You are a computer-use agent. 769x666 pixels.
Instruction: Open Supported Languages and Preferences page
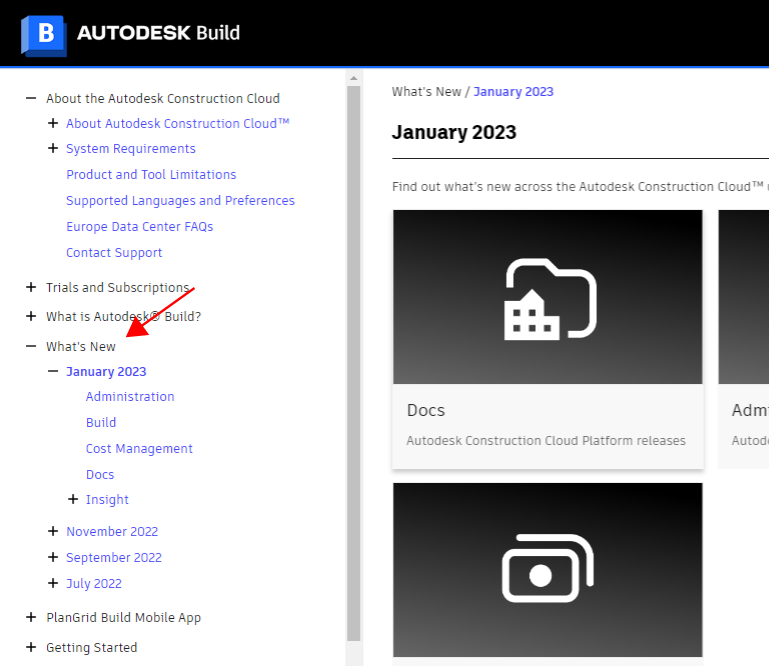coord(180,201)
